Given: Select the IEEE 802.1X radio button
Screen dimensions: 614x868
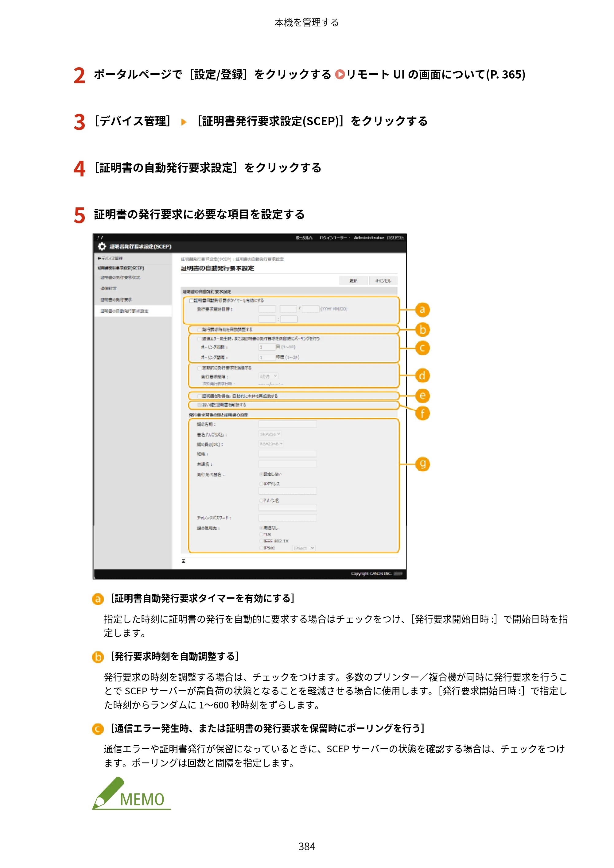Looking at the screenshot, I should tap(261, 541).
